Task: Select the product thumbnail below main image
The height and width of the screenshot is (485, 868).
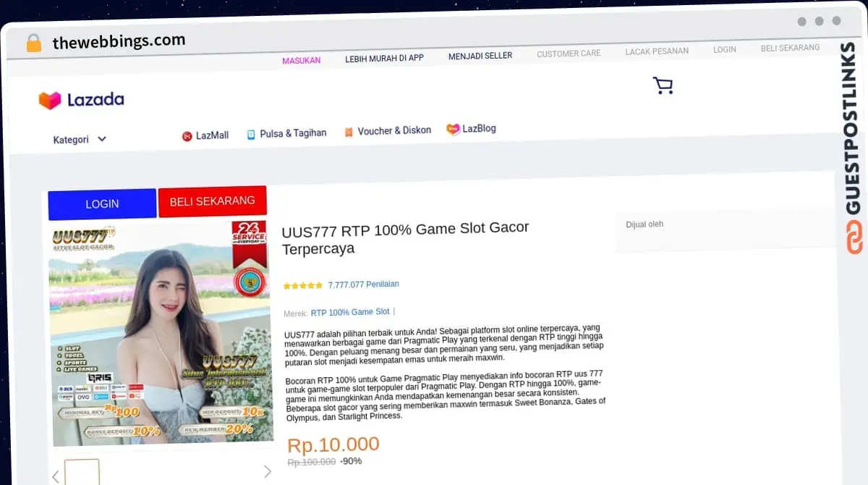Action: pyautogui.click(x=82, y=472)
